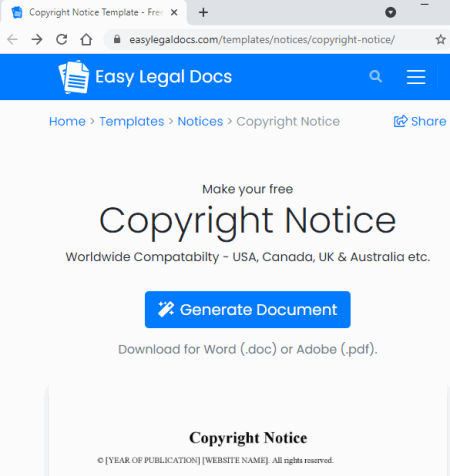Click the browser back arrow
Image resolution: width=450 pixels, height=476 pixels.
12,39
